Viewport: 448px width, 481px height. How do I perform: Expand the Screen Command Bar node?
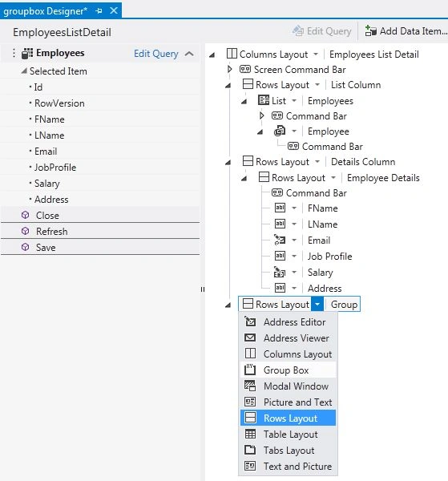pyautogui.click(x=230, y=69)
